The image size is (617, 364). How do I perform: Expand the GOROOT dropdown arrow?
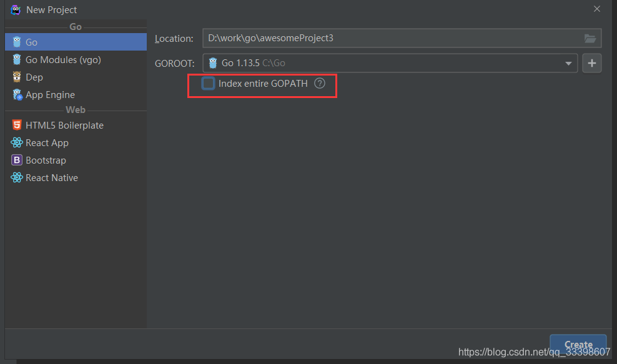tap(568, 64)
